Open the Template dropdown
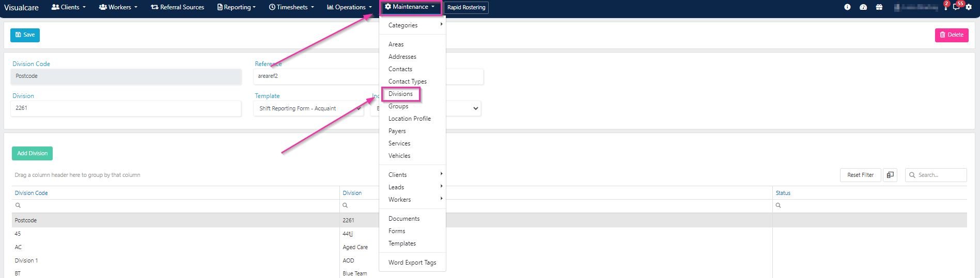The height and width of the screenshot is (278, 980). 308,108
